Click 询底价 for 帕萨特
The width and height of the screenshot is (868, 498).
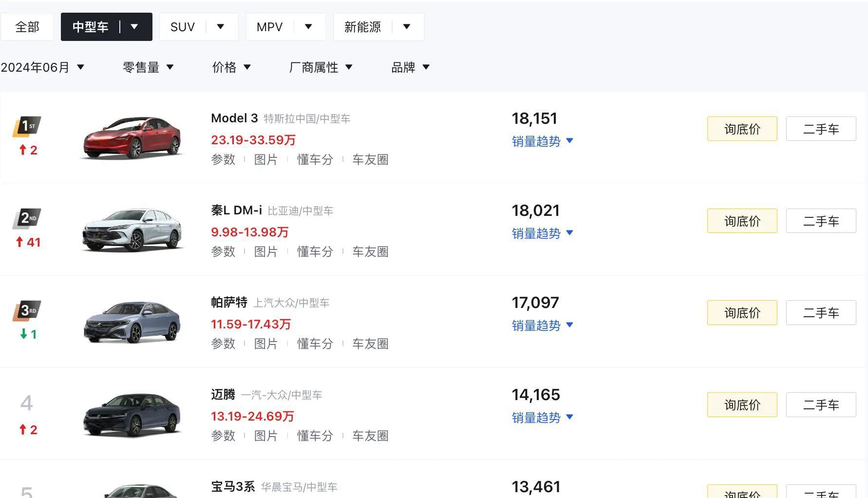tap(742, 313)
